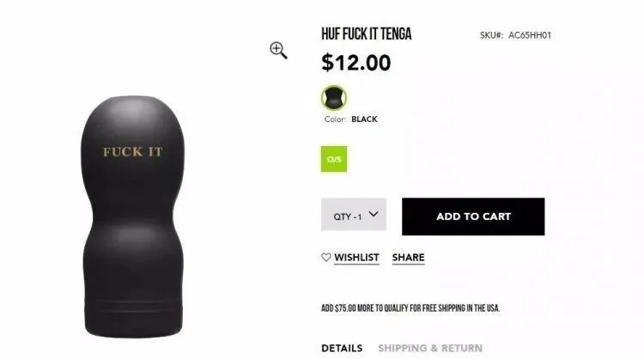Open the QTY - 1 quantity dropdown
This screenshot has height=359, width=644.
click(354, 215)
